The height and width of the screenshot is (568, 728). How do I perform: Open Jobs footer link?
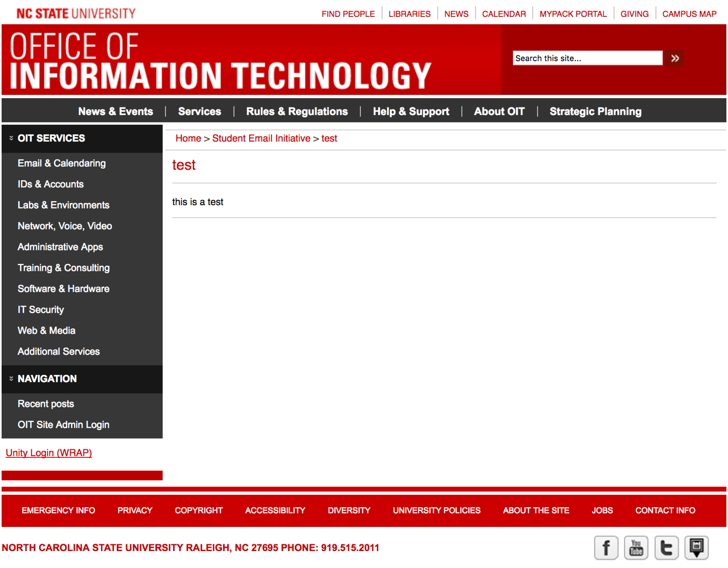(x=602, y=510)
